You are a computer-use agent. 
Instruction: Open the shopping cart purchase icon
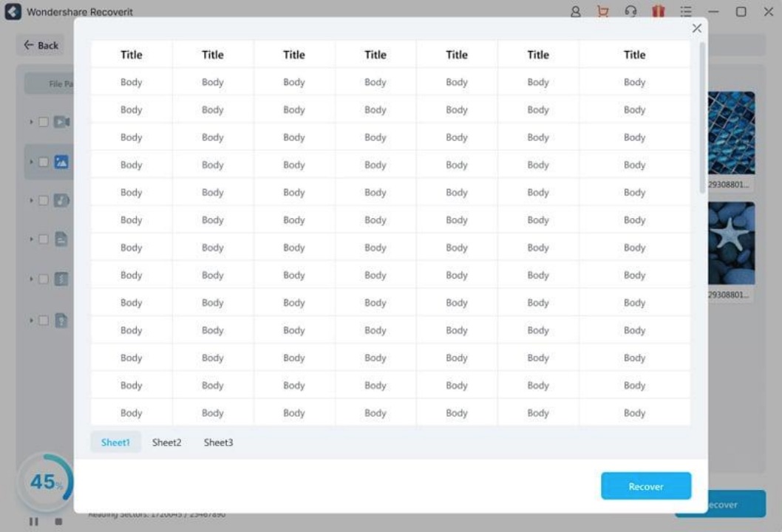coord(602,11)
